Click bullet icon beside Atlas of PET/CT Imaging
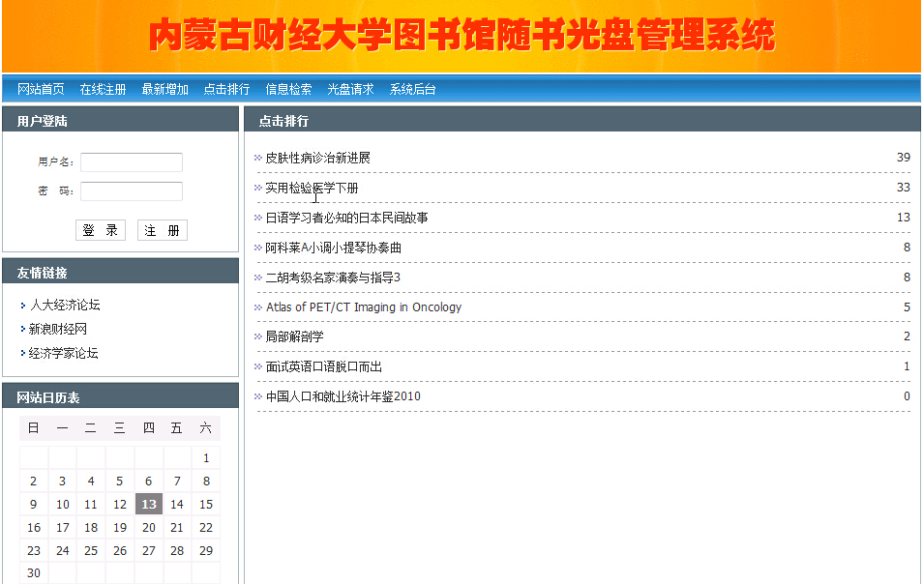 coord(258,307)
